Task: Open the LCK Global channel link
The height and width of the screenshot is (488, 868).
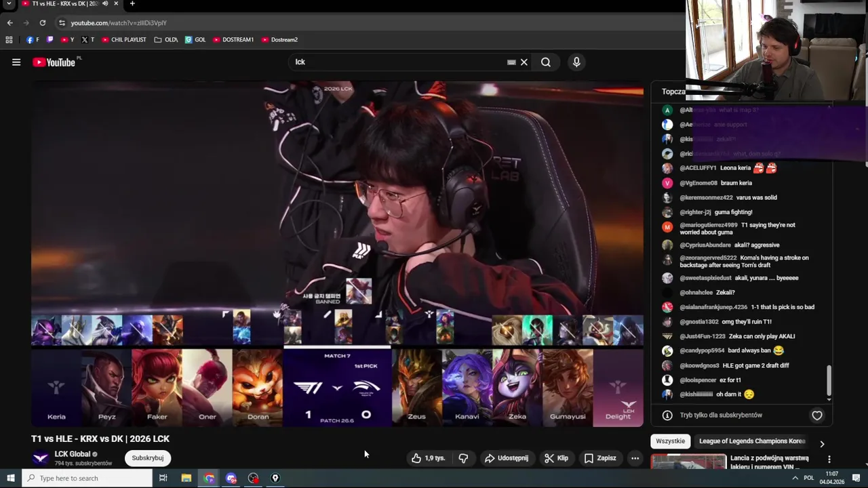Action: pos(72,454)
